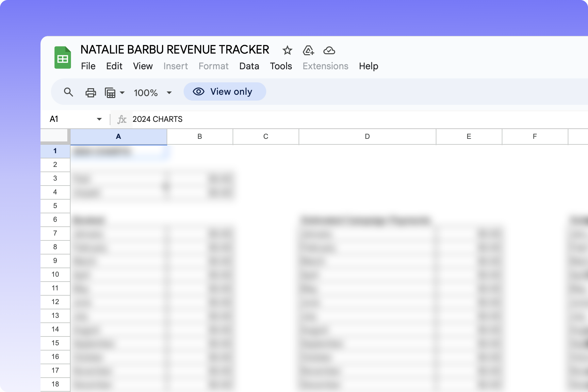Star the NATALIE BARBU REVENUE TRACKER document
This screenshot has width=588, height=392.
coord(287,50)
